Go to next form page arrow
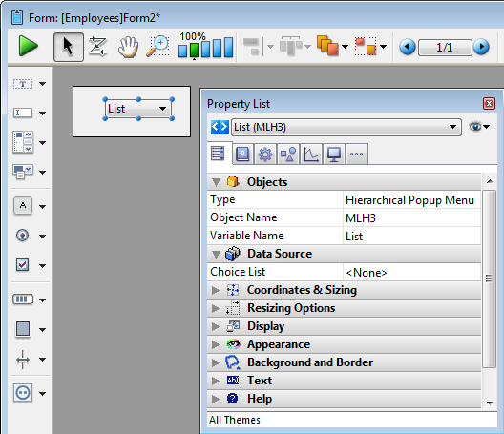504x434 pixels. tap(481, 48)
